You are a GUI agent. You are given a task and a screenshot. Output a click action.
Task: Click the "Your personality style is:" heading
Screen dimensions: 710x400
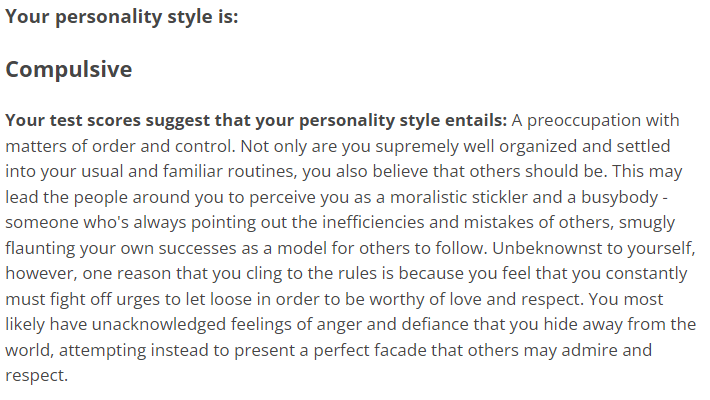point(121,17)
